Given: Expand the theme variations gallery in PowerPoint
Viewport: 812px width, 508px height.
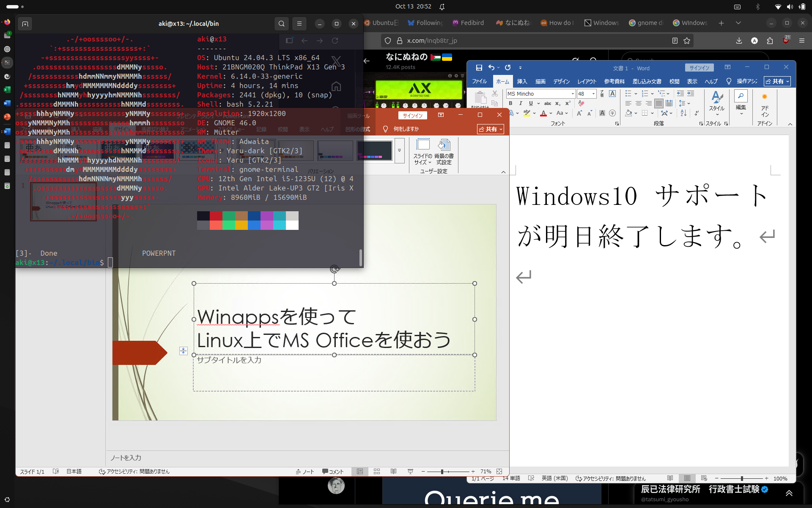Looking at the screenshot, I should tap(399, 151).
